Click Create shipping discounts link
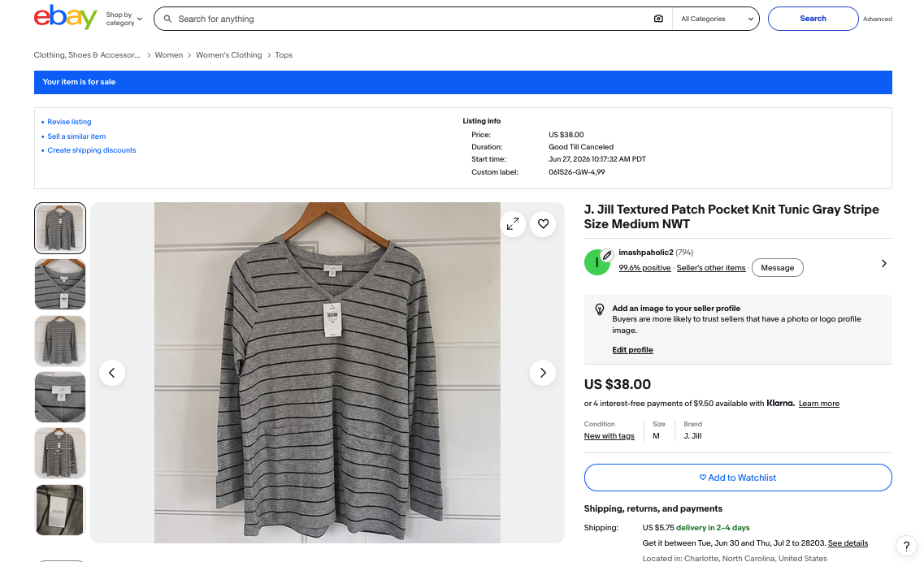 91,150
